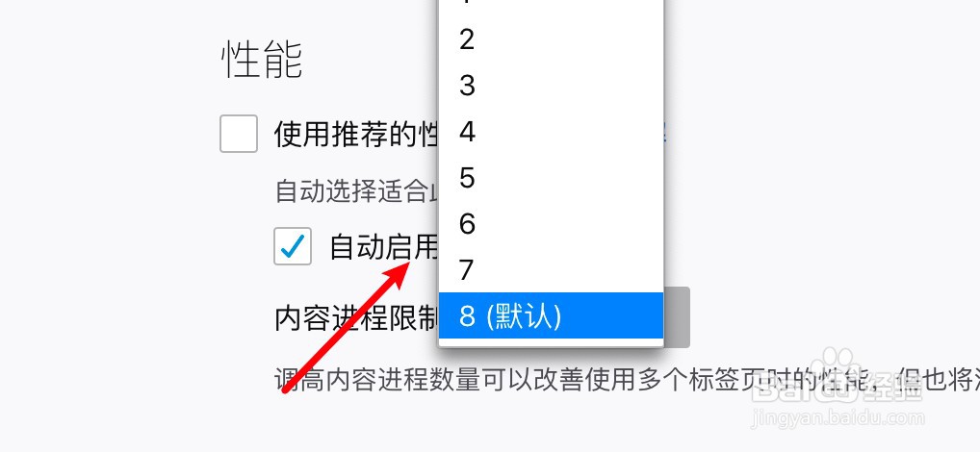Select 7 from the dropdown options
Image resolution: width=980 pixels, height=452 pixels.
(551, 269)
